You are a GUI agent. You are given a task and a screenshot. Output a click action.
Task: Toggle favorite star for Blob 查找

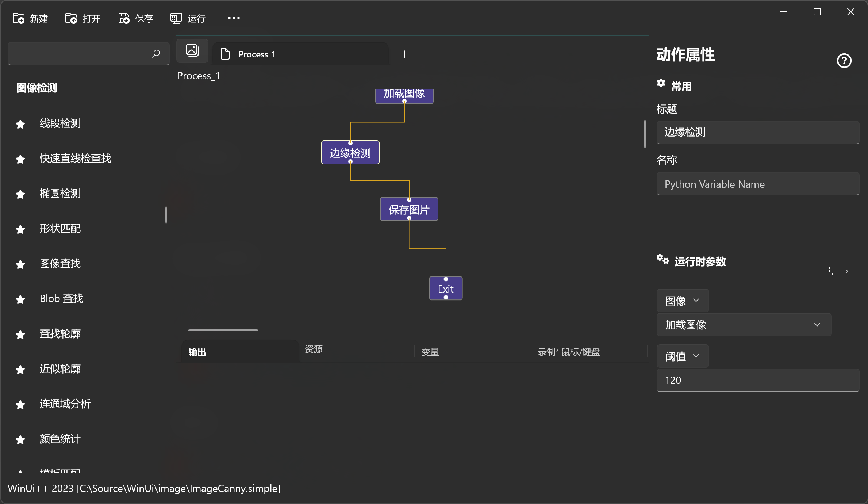(x=20, y=299)
